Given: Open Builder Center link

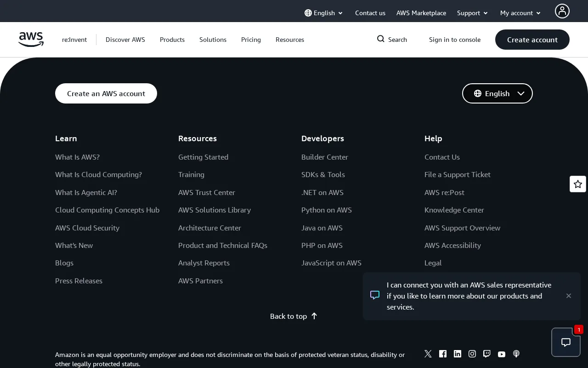Looking at the screenshot, I should point(325,157).
